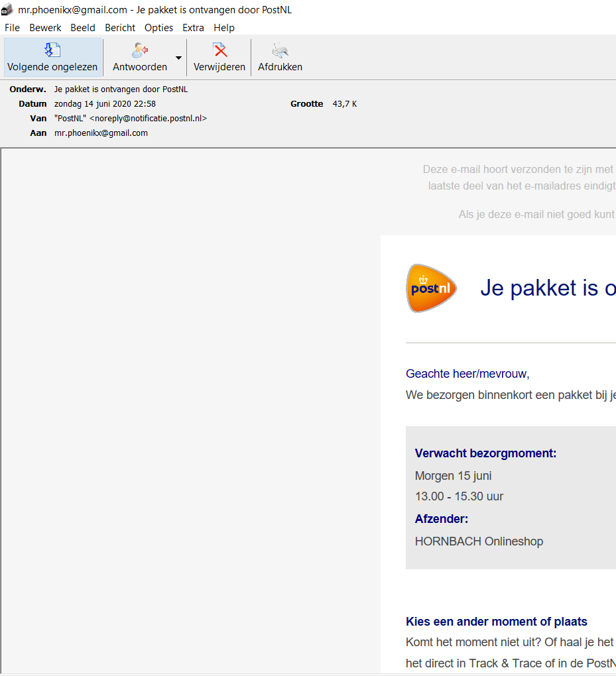
Task: Click the line starting Komt het moment niet uit
Action: pos(511,642)
